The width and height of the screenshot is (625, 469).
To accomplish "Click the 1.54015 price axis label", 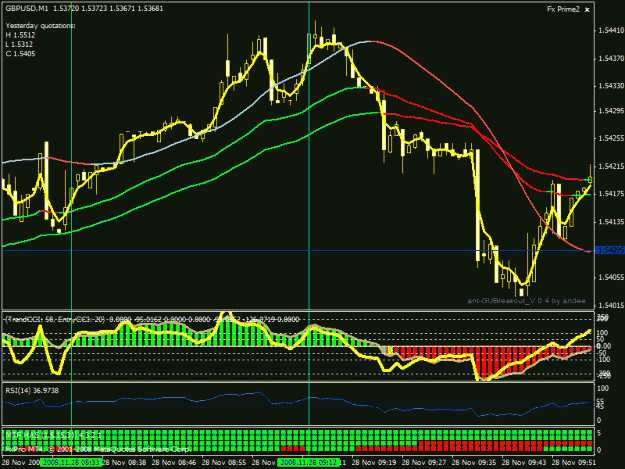I will click(x=610, y=305).
